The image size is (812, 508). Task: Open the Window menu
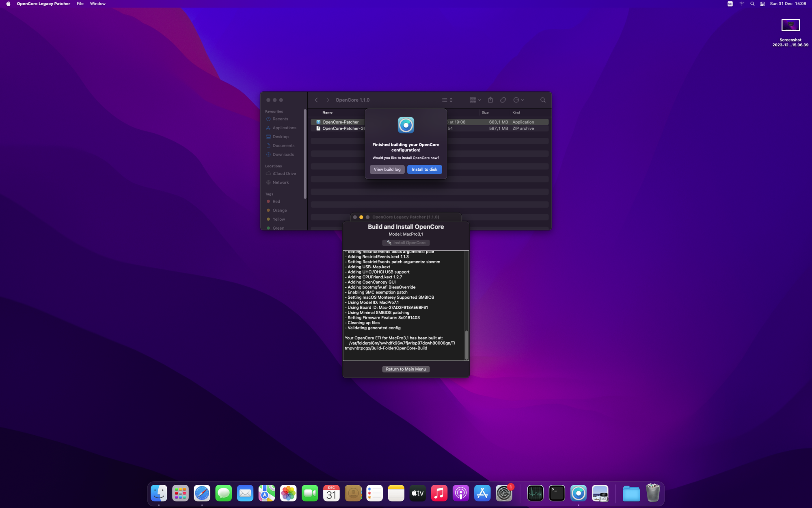tap(97, 4)
